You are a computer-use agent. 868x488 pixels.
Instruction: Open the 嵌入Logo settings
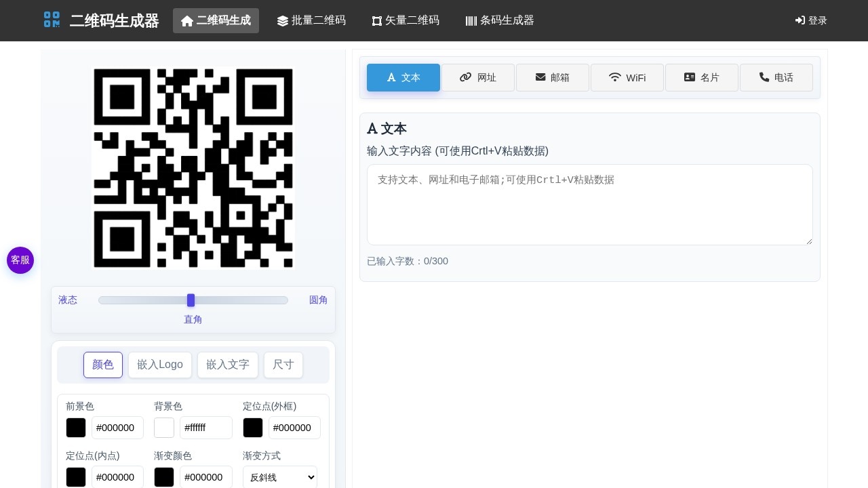160,365
